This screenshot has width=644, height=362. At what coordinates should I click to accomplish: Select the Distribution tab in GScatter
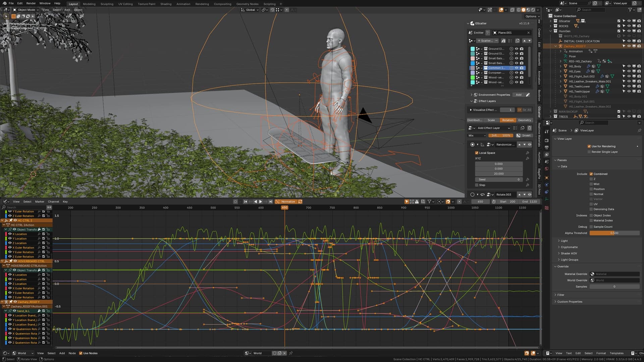pos(475,120)
